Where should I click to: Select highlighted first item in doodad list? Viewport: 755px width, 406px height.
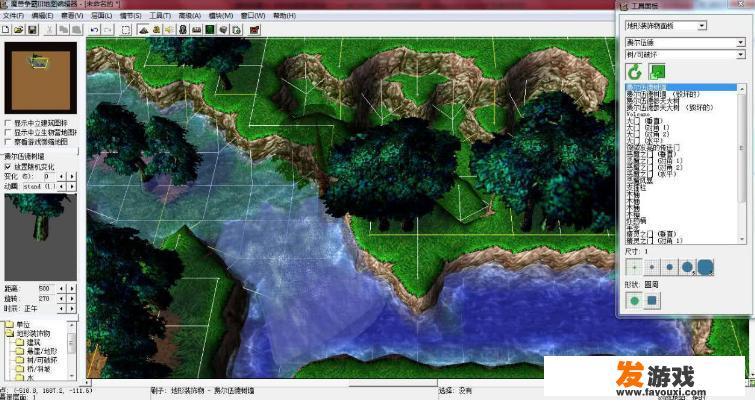tap(681, 87)
